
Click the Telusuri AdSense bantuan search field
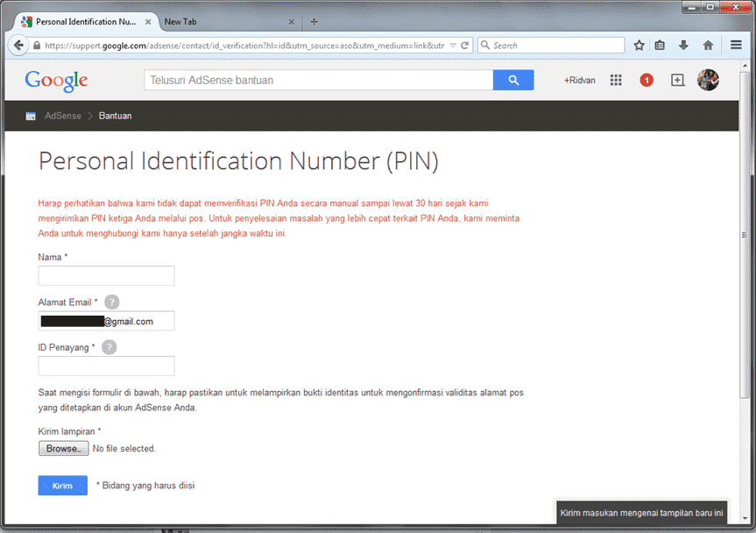(318, 80)
